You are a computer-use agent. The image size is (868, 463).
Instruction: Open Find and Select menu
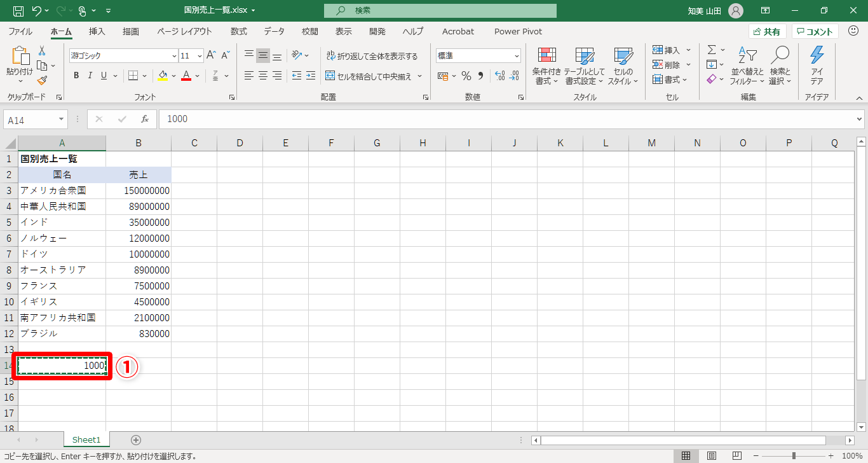pyautogui.click(x=780, y=66)
